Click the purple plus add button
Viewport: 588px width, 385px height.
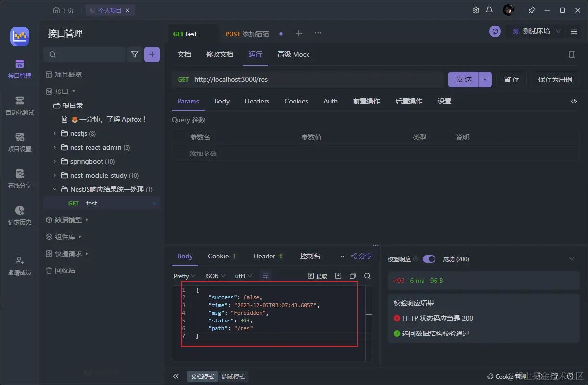tap(152, 54)
